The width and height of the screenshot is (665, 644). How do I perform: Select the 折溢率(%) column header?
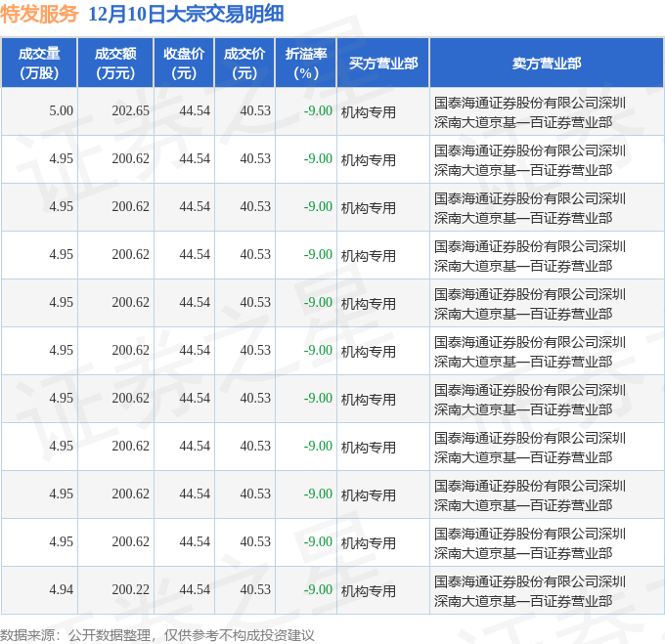pos(306,64)
